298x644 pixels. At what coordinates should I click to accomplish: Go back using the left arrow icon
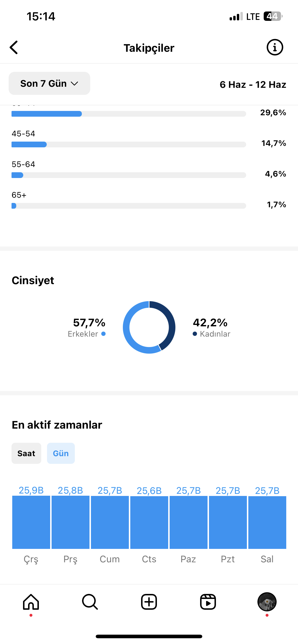(14, 47)
